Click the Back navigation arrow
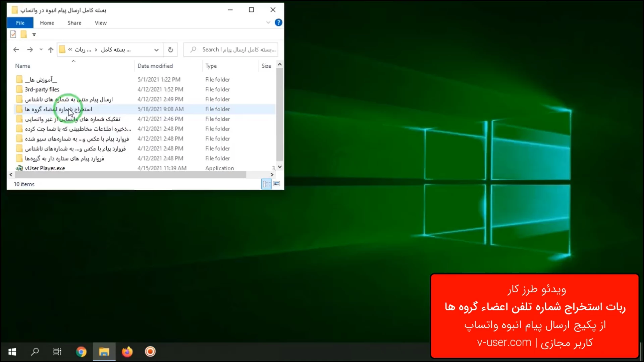 click(x=16, y=50)
